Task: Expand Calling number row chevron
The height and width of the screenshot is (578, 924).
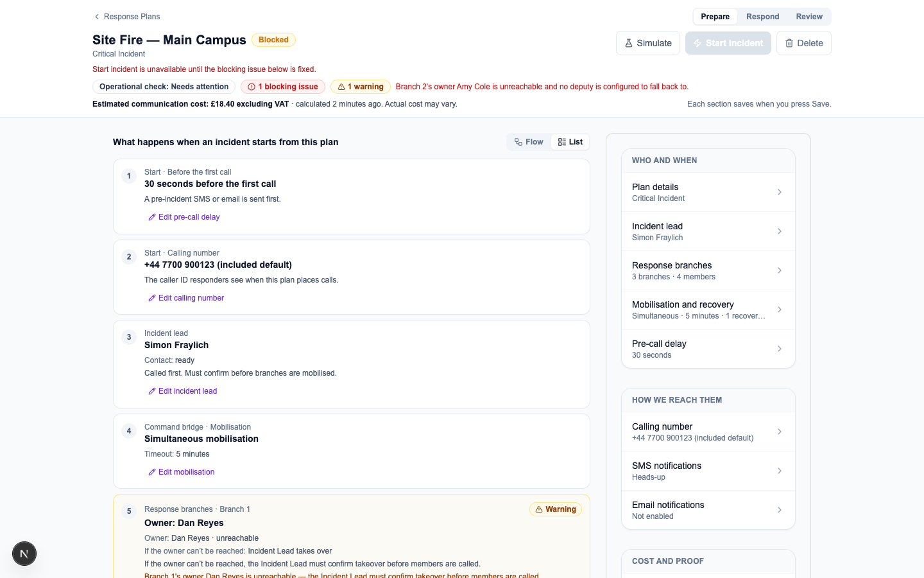Action: pyautogui.click(x=780, y=432)
